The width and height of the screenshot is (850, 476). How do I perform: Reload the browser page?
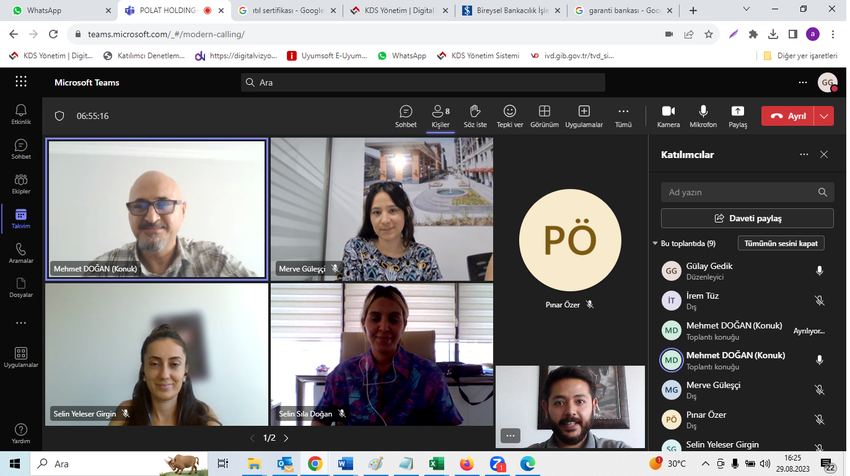point(53,34)
